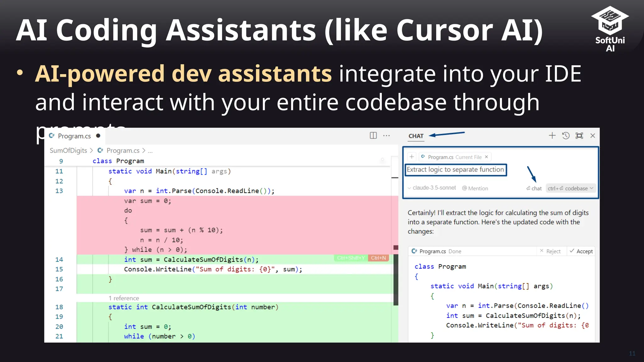Send message with chat button
Viewport: 644px width, 362px height.
click(x=534, y=188)
